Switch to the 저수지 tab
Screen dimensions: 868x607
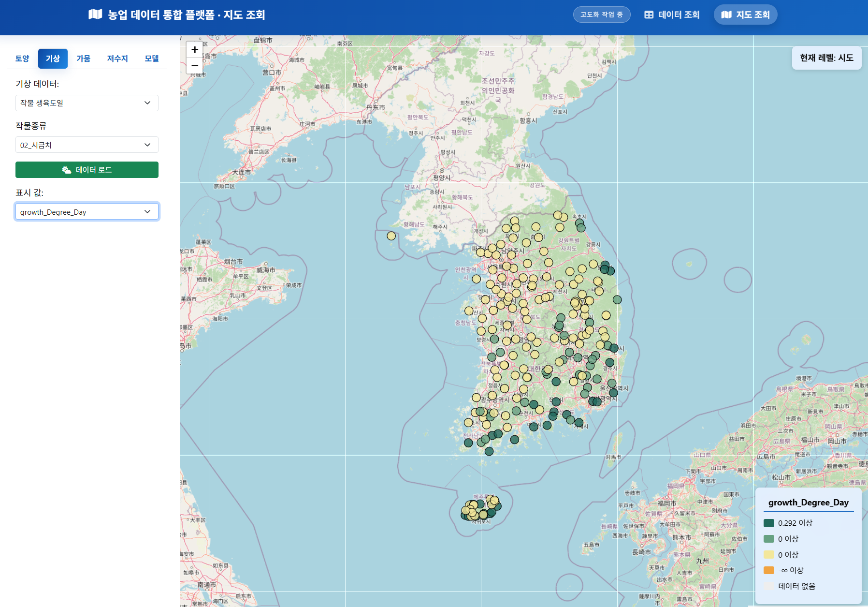coord(116,58)
